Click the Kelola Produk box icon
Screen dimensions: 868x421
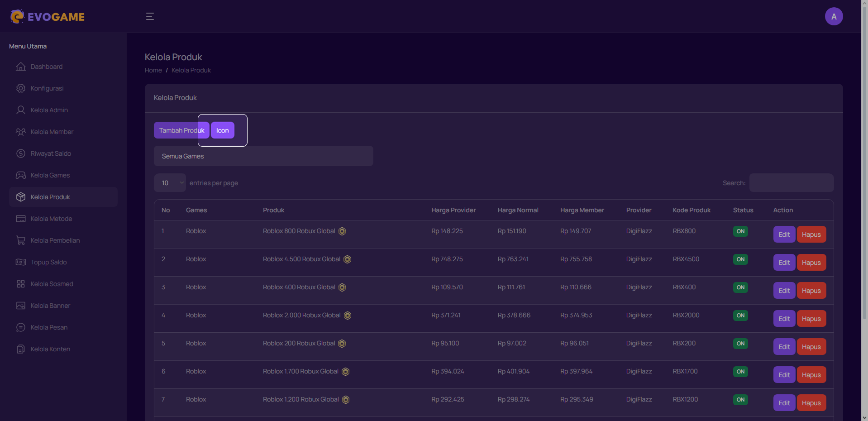coord(21,197)
